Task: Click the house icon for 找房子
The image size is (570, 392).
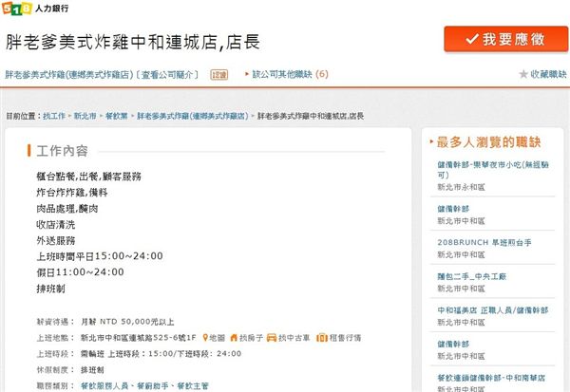Action: pos(234,338)
